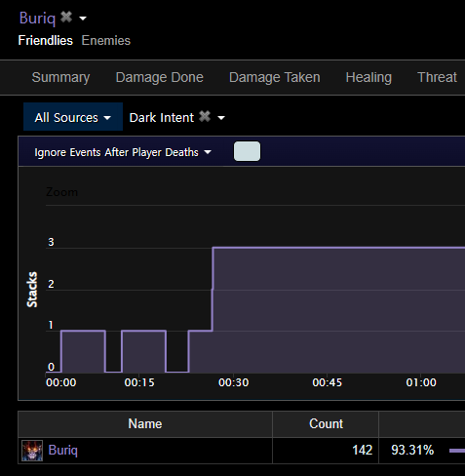Switch to the Enemies view
Viewport: 465px width, 476px height.
(106, 41)
